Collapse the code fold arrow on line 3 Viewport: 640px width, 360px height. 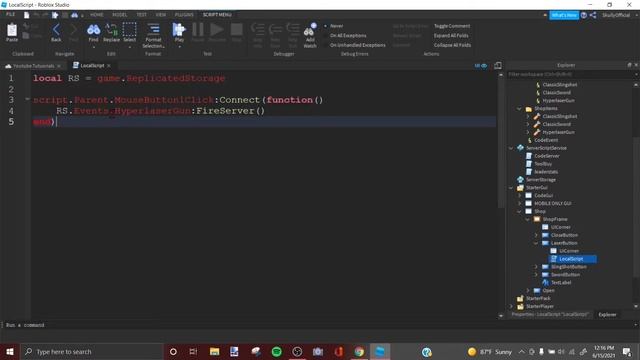click(27, 99)
